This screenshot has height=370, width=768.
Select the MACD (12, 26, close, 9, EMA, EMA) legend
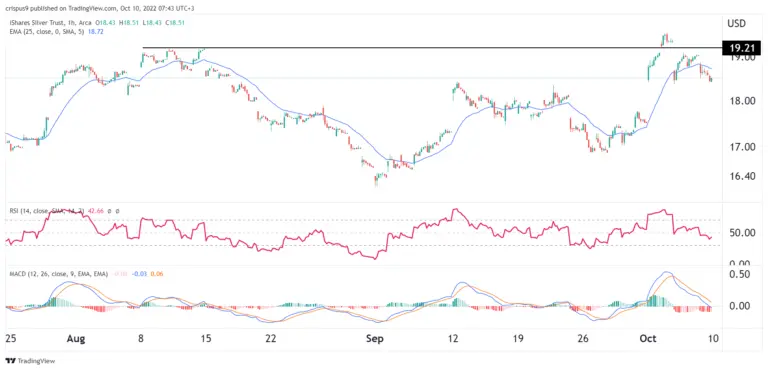pos(58,273)
